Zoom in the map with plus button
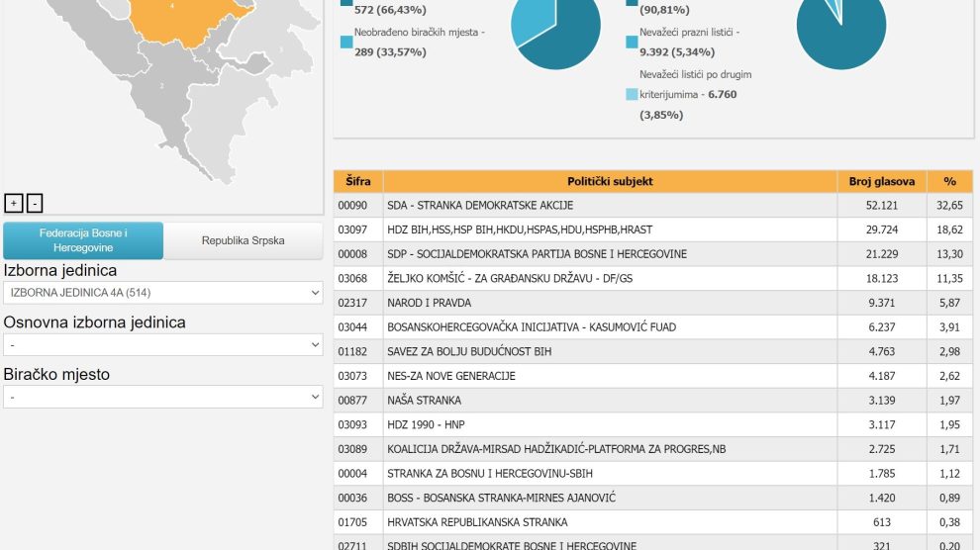The image size is (980, 550). pos(12,204)
